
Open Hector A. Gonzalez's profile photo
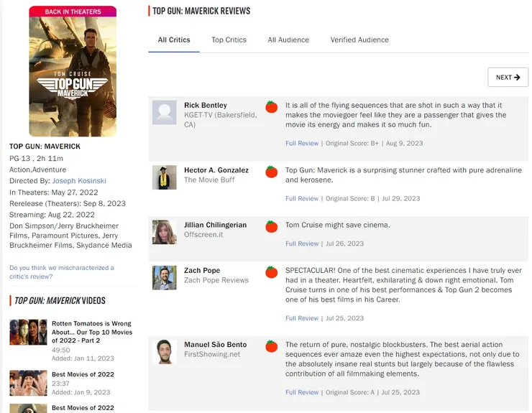[x=164, y=177]
